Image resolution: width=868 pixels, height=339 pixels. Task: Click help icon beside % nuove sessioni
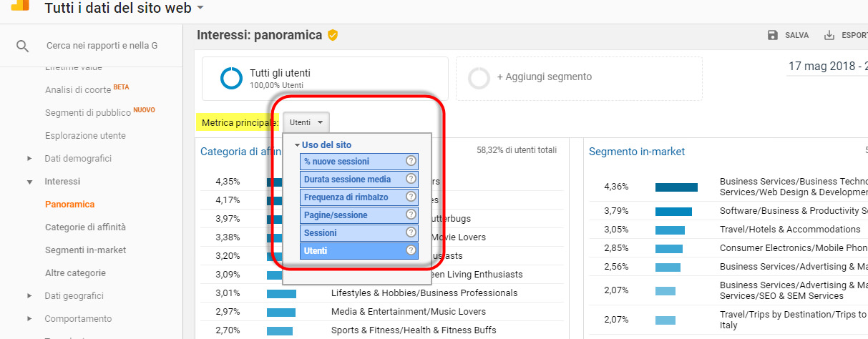pos(411,162)
